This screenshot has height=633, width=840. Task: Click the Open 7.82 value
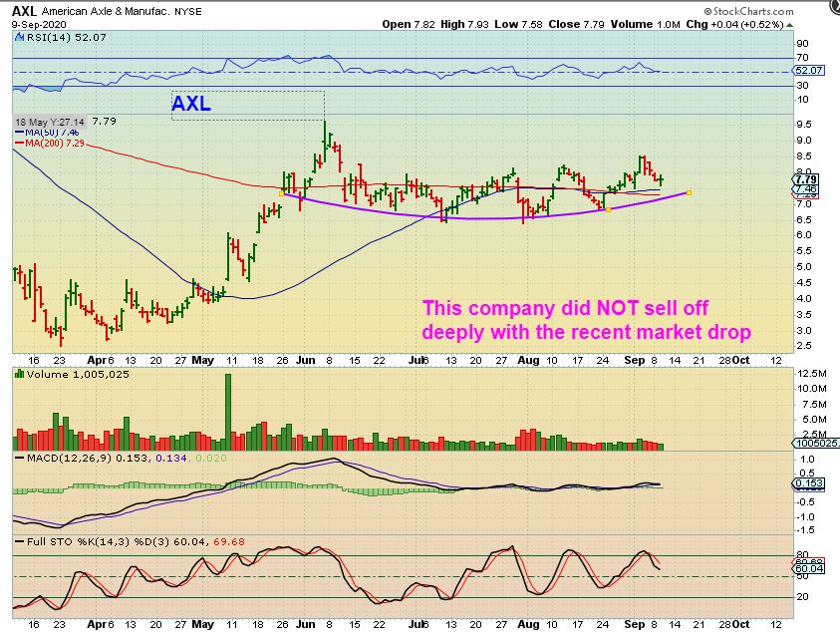[x=409, y=24]
